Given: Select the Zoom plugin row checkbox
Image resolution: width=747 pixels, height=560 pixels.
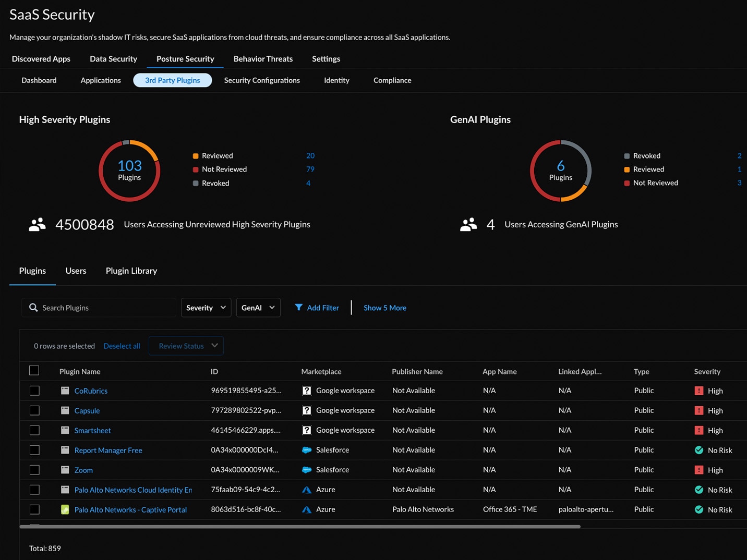Looking at the screenshot, I should pyautogui.click(x=34, y=470).
